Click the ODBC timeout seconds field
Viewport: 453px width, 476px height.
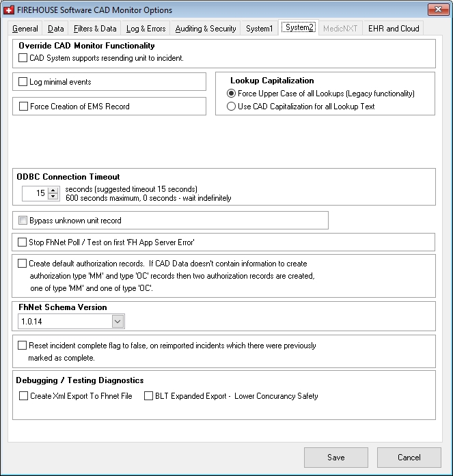point(35,193)
